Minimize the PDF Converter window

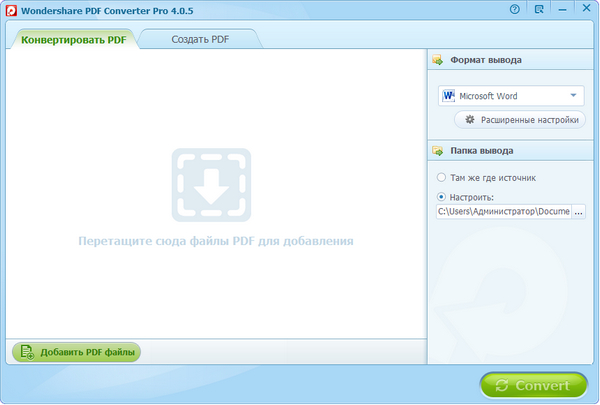point(562,9)
